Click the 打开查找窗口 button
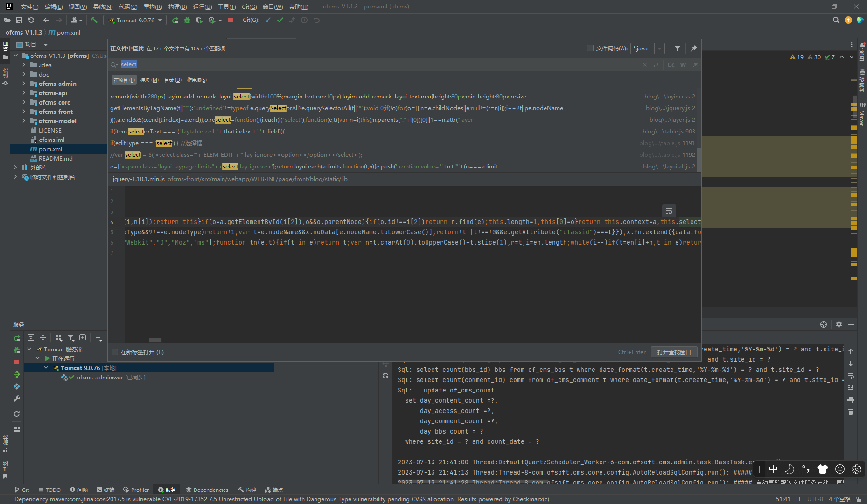The height and width of the screenshot is (504, 867). pos(674,351)
